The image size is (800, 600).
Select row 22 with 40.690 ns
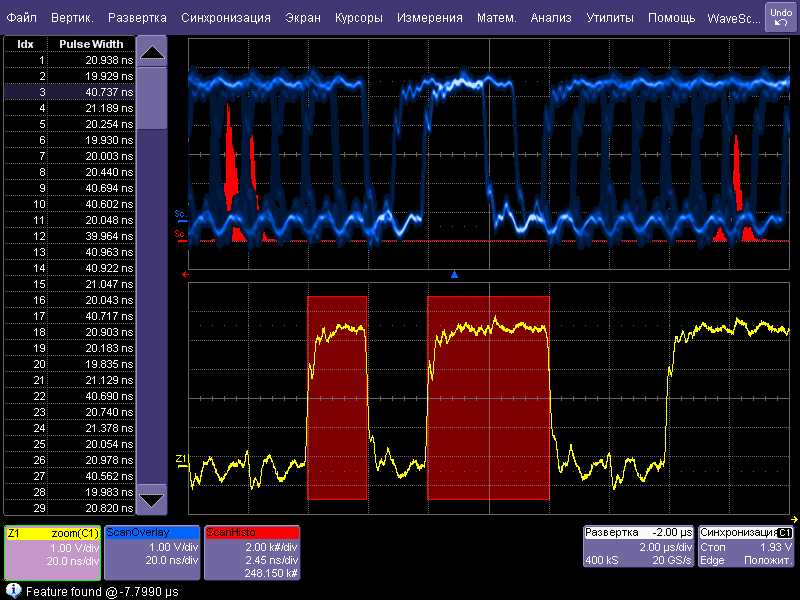click(69, 396)
